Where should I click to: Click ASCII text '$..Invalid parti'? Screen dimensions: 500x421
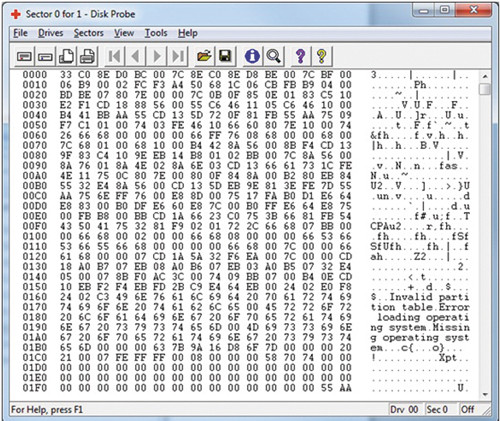pos(420,297)
